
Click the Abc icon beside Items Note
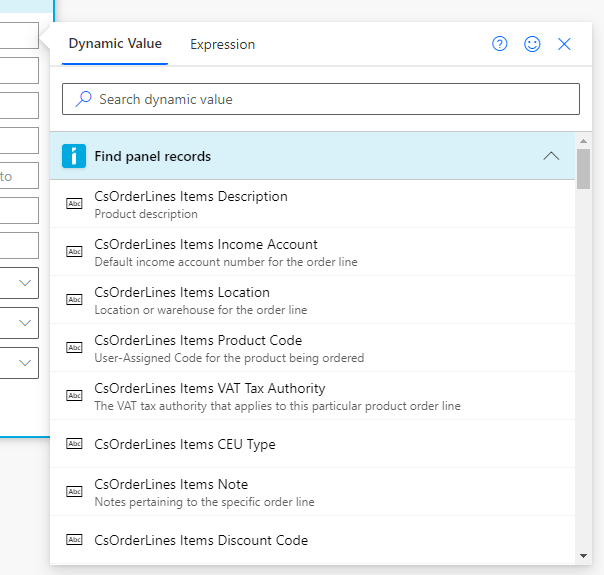click(74, 492)
